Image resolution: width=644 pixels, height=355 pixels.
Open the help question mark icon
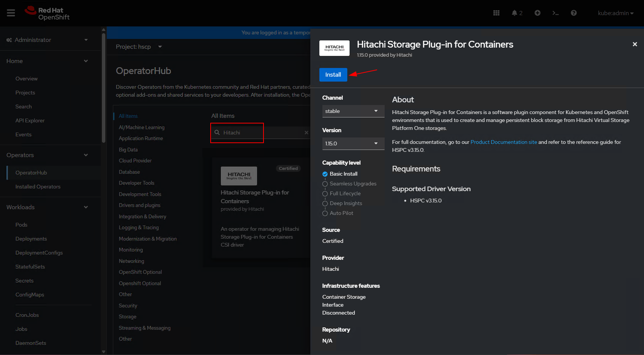574,13
